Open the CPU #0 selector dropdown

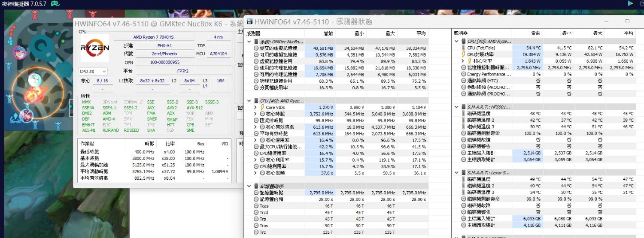pos(93,71)
